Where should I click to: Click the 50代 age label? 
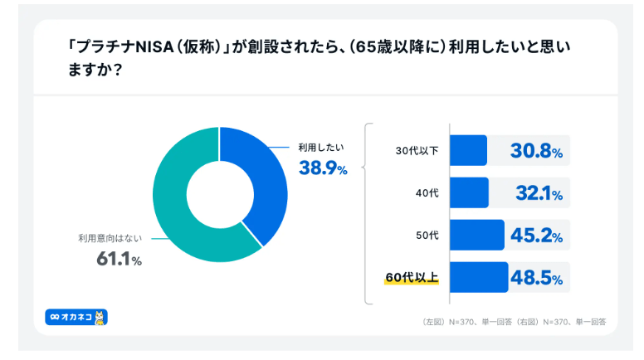pyautogui.click(x=427, y=236)
